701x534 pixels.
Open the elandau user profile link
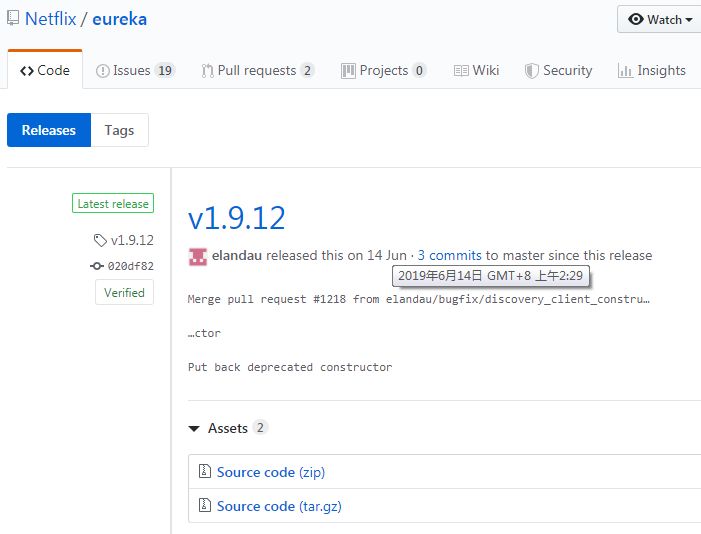[x=236, y=255]
